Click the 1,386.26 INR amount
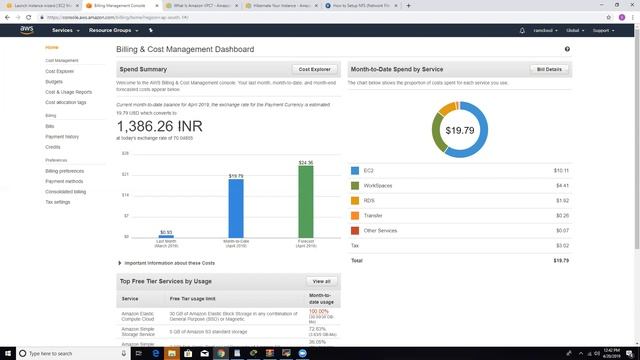Viewport: 640px width, 360px height. click(x=160, y=126)
